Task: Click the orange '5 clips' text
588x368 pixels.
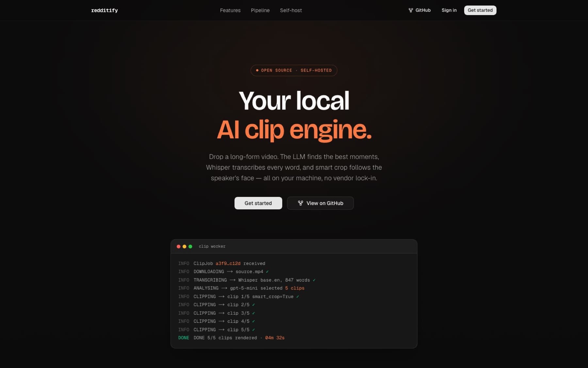Action: pyautogui.click(x=295, y=288)
